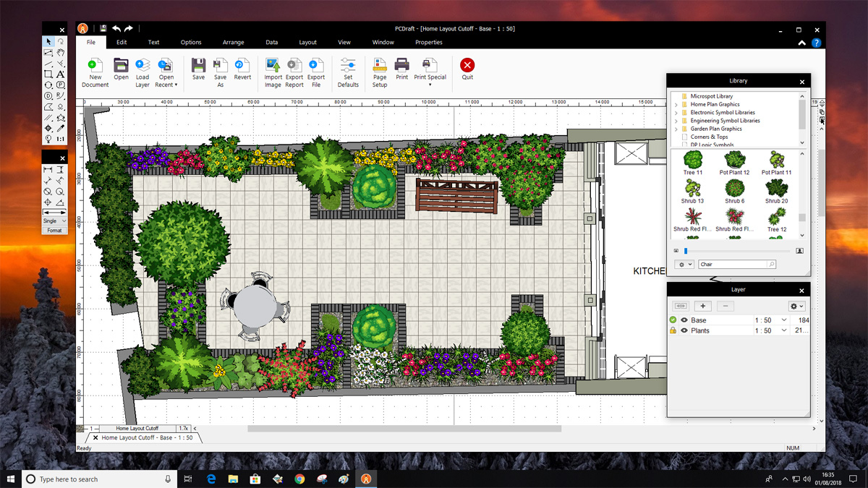Screen dimensions: 868x488
Task: Click the undo arrow in the title bar
Action: pyautogui.click(x=116, y=29)
